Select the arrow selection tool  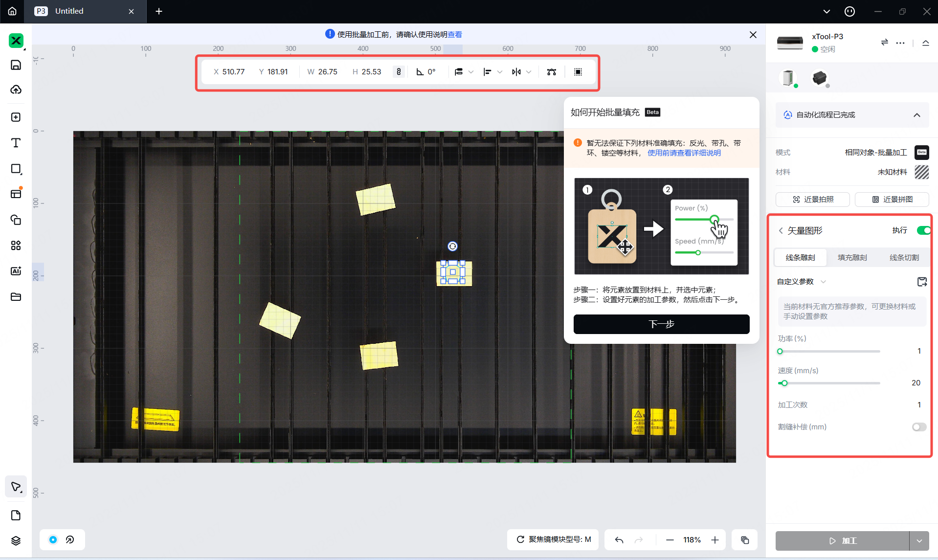point(16,486)
